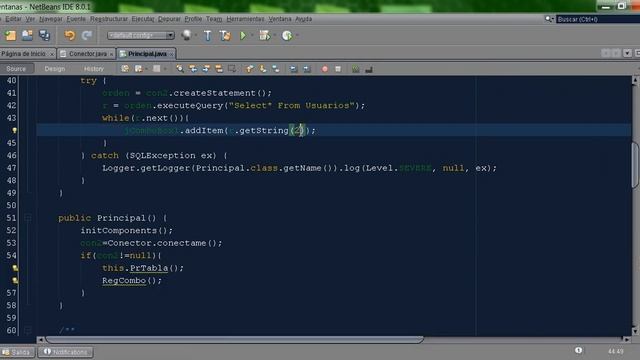640x360 pixels.
Task: Open the Ventana menu
Action: click(x=280, y=19)
